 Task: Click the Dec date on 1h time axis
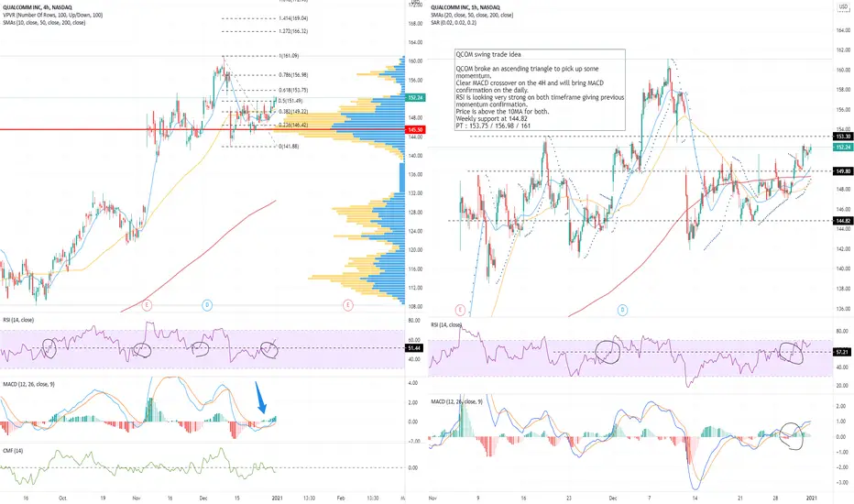(x=613, y=498)
